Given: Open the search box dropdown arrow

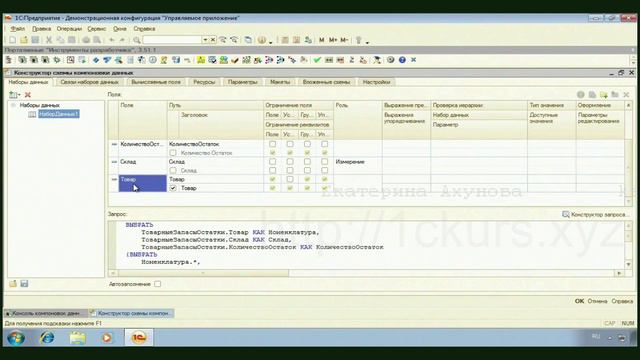Looking at the screenshot, I should (x=205, y=40).
